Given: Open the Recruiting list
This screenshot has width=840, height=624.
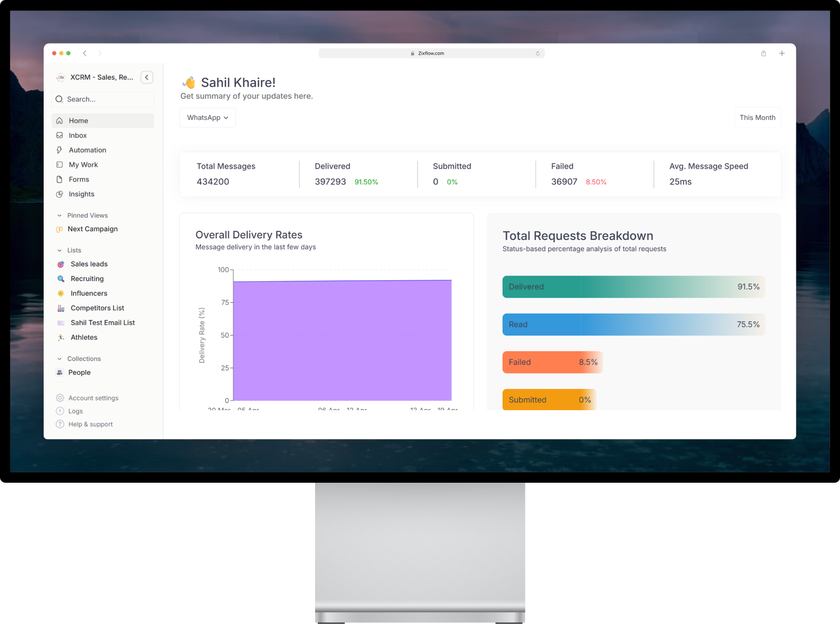Looking at the screenshot, I should pos(87,279).
